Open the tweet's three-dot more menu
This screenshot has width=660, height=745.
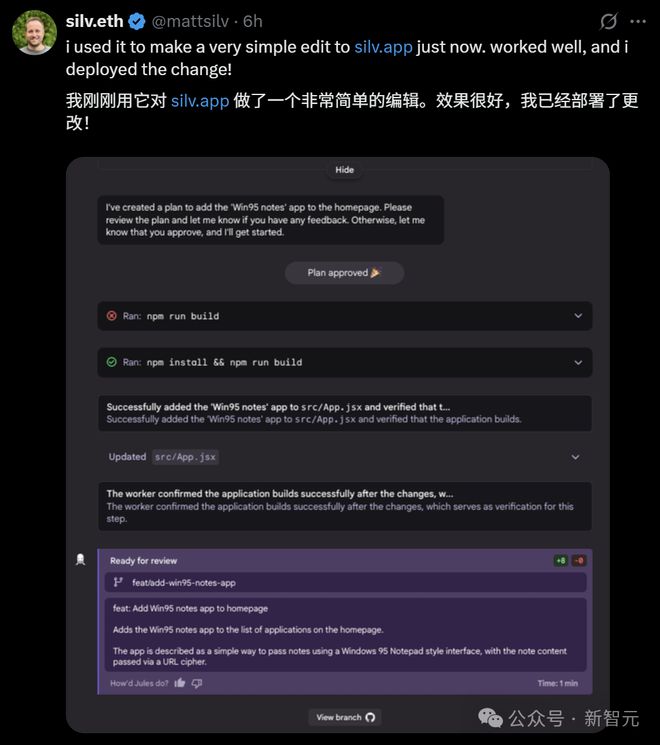pyautogui.click(x=638, y=21)
